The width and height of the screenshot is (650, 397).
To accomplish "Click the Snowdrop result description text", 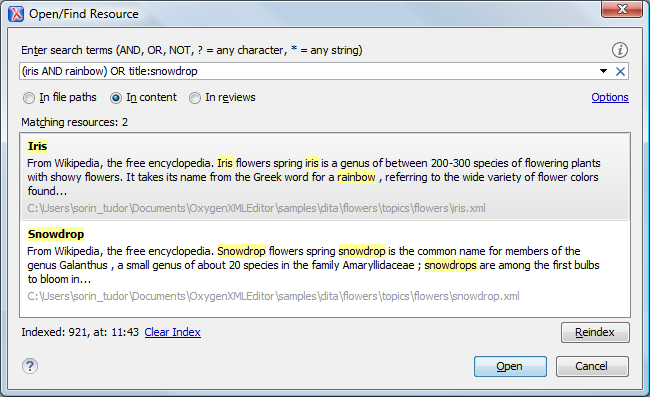I will click(x=313, y=265).
